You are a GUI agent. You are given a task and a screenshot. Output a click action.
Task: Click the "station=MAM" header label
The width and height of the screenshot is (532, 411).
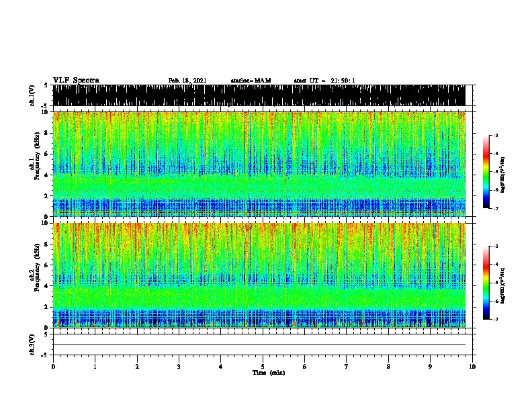pyautogui.click(x=251, y=81)
